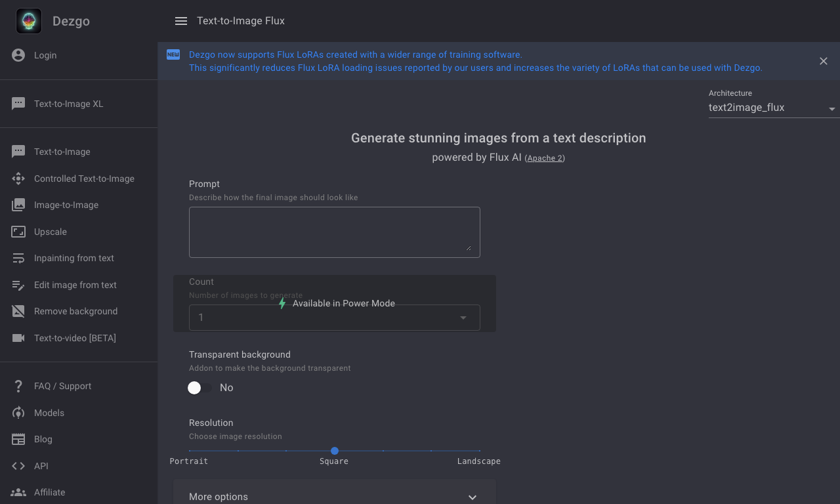
Task: Open Controlled Text-to-Image menu item
Action: click(79, 178)
